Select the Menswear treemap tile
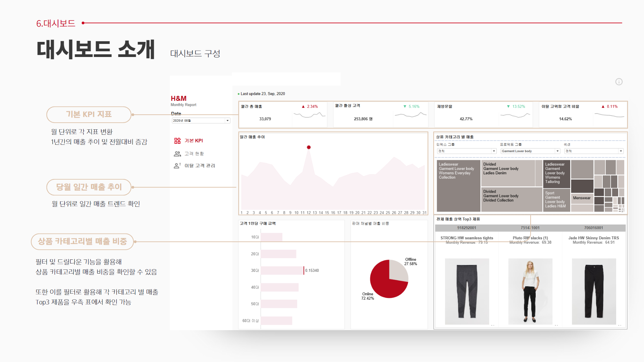The image size is (644, 362). [582, 198]
